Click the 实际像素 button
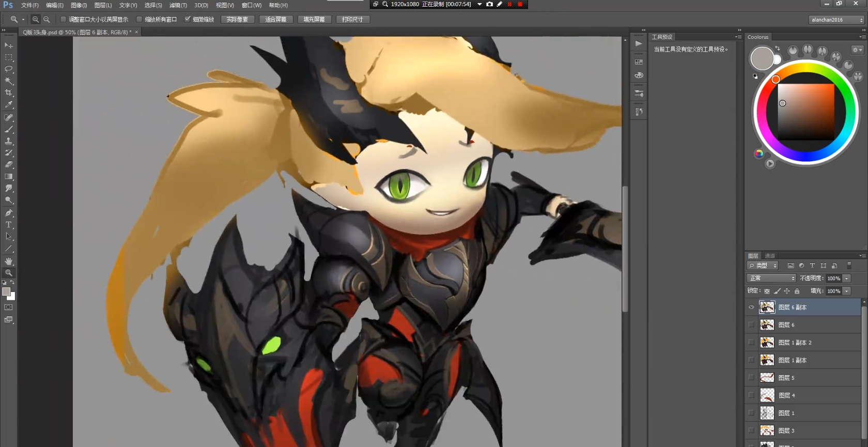This screenshot has height=447, width=868. click(x=238, y=20)
